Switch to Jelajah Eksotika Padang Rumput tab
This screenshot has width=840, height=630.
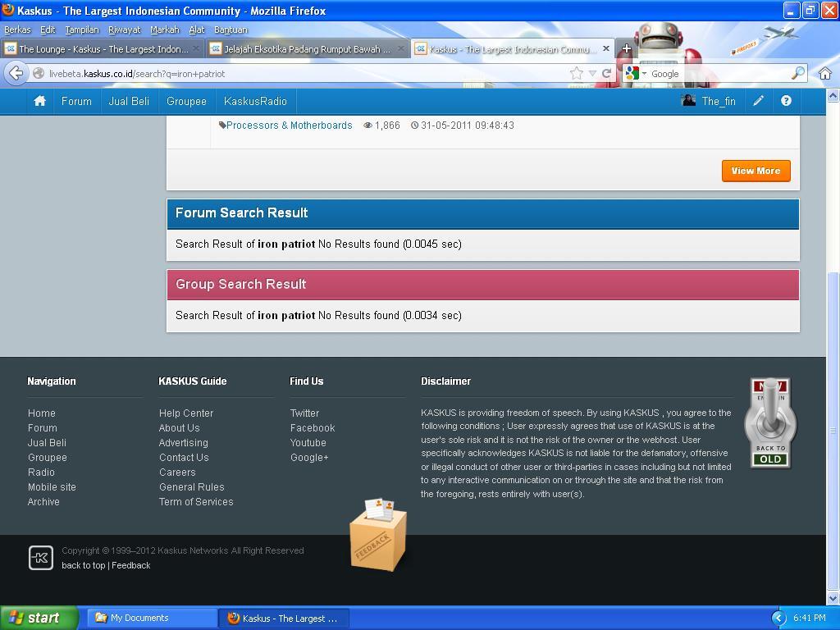coord(307,48)
